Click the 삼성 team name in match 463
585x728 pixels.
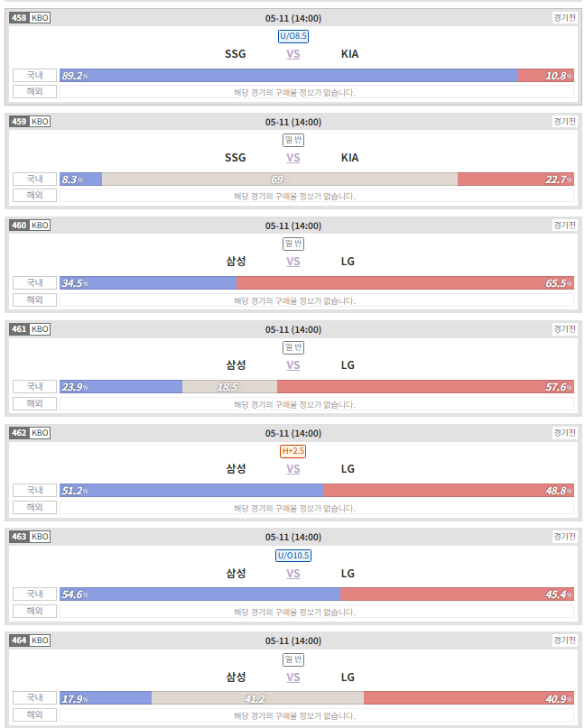[236, 574]
